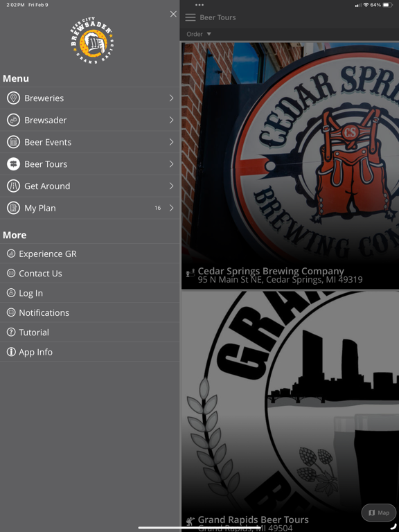Launch the Tutorial

click(x=89, y=332)
